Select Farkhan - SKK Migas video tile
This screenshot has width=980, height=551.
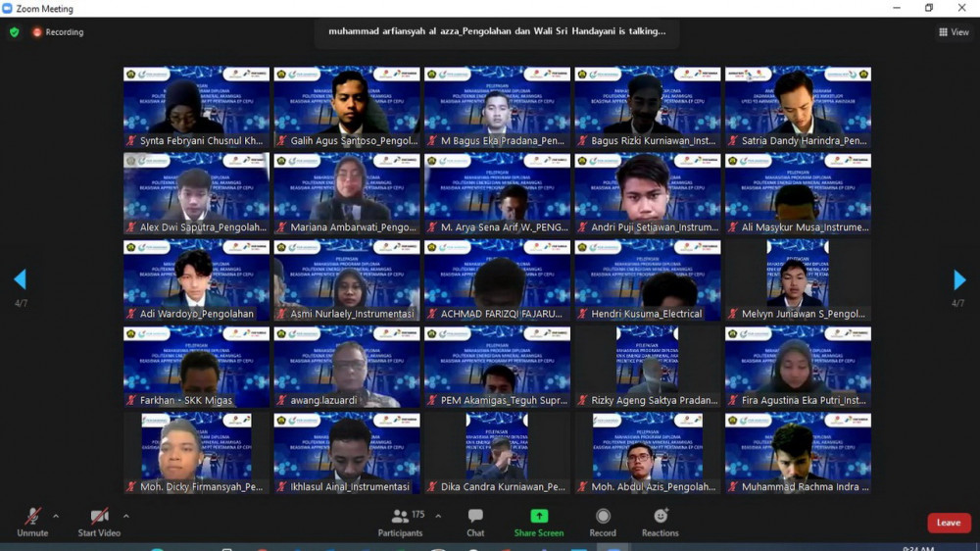pos(196,367)
